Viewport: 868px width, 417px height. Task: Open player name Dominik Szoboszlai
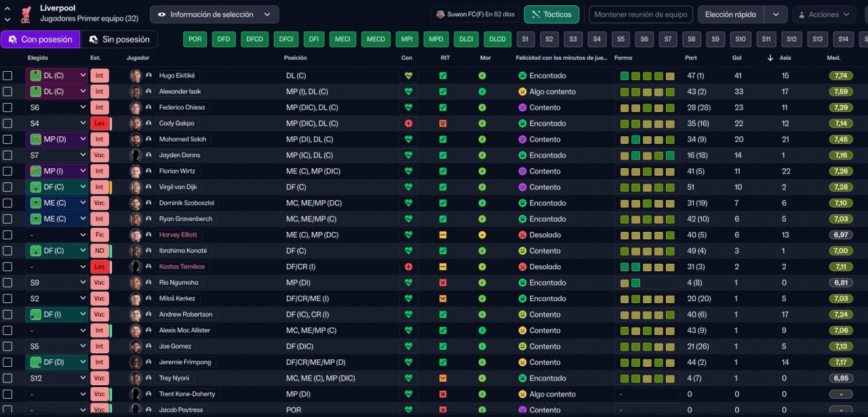[x=185, y=203]
